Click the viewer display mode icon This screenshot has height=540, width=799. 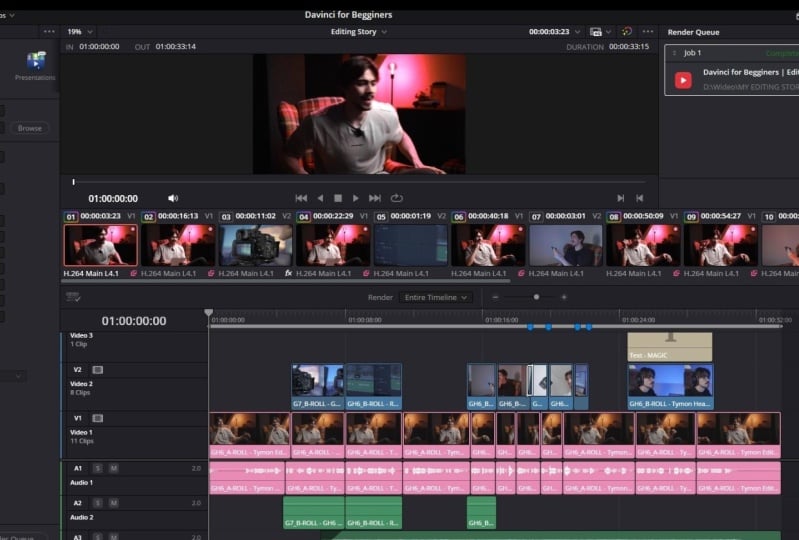click(x=596, y=32)
